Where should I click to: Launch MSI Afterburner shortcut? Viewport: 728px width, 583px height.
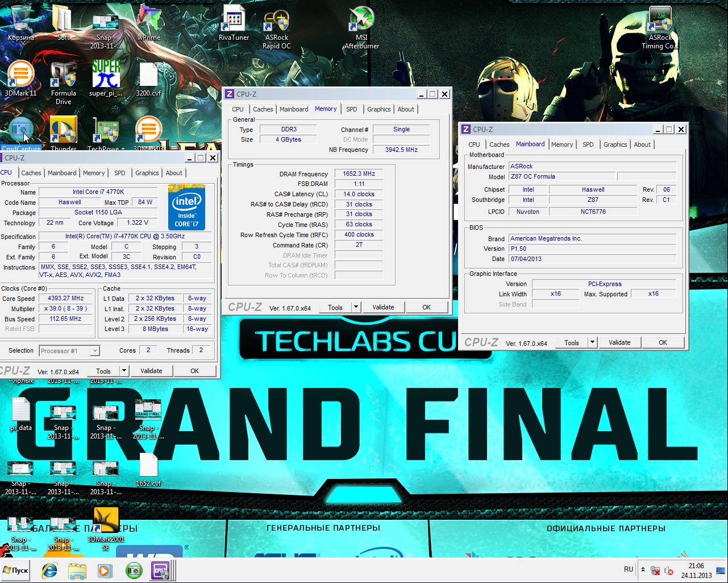click(361, 28)
